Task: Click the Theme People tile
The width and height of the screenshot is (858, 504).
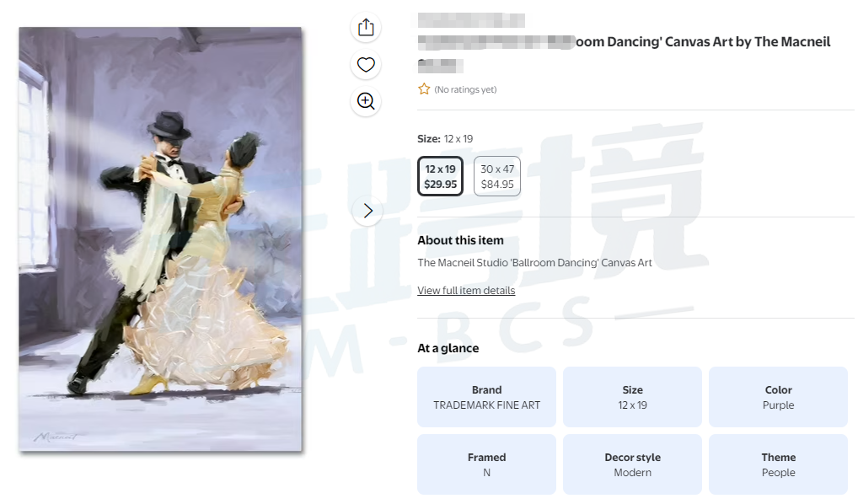Action: pyautogui.click(x=778, y=464)
